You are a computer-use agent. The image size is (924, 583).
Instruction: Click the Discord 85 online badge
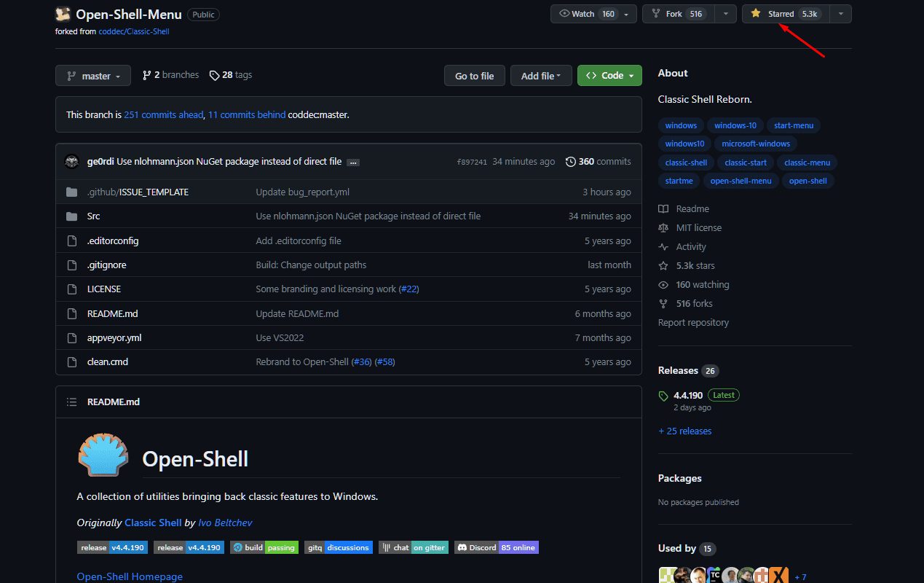(x=497, y=547)
